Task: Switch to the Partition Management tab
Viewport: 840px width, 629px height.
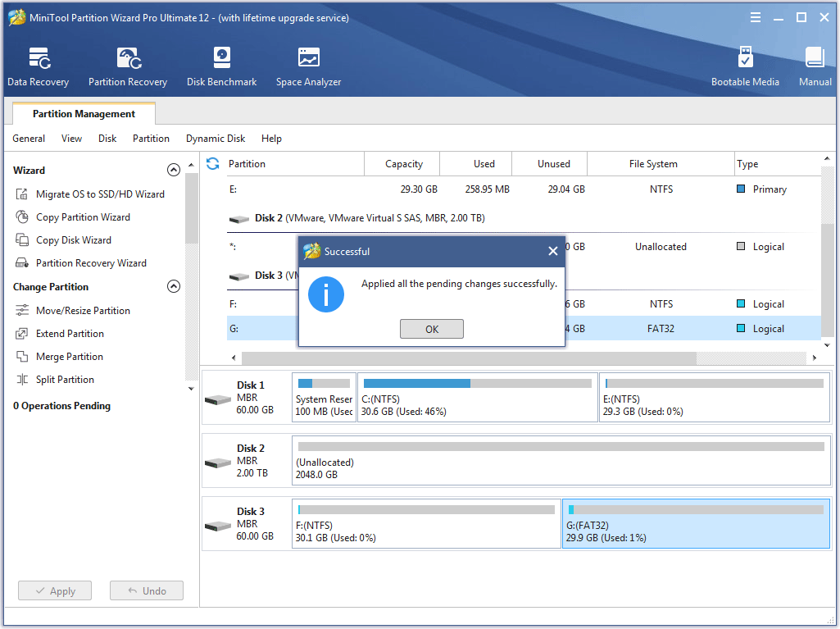Action: [84, 114]
